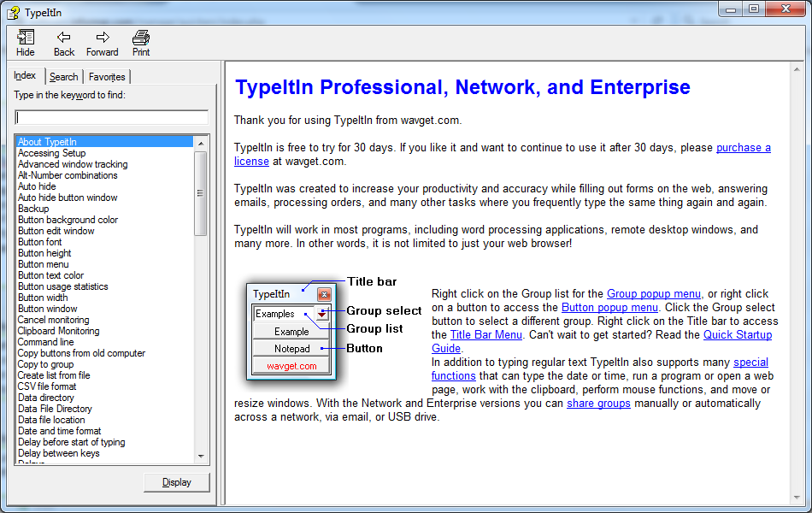This screenshot has width=812, height=513.
Task: Open the Group popup menu link
Action: coord(654,294)
